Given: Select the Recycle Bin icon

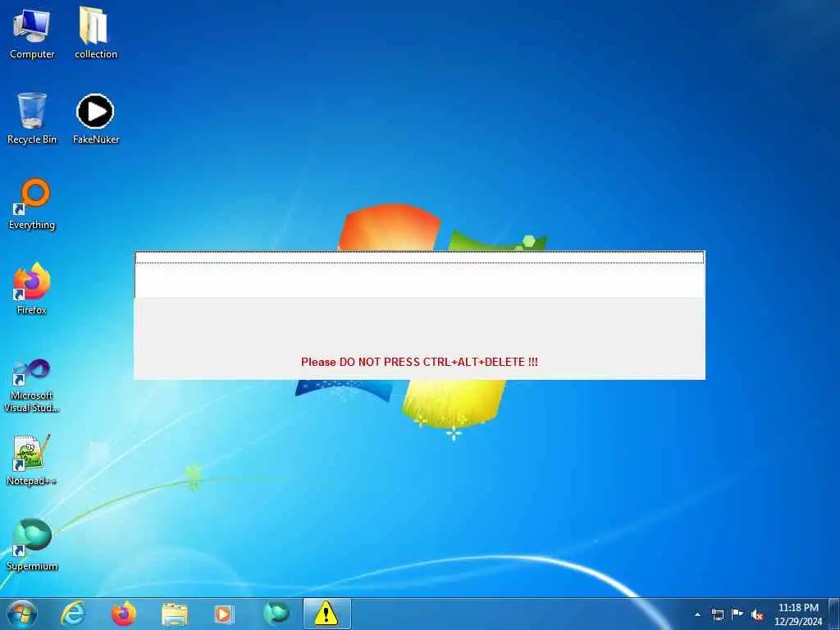Looking at the screenshot, I should coord(32,118).
